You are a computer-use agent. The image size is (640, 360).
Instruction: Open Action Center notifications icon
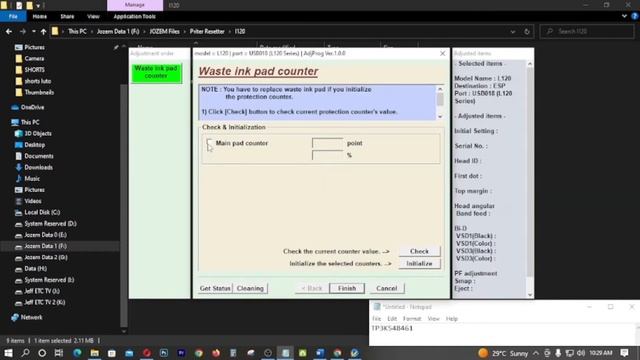pos(624,353)
